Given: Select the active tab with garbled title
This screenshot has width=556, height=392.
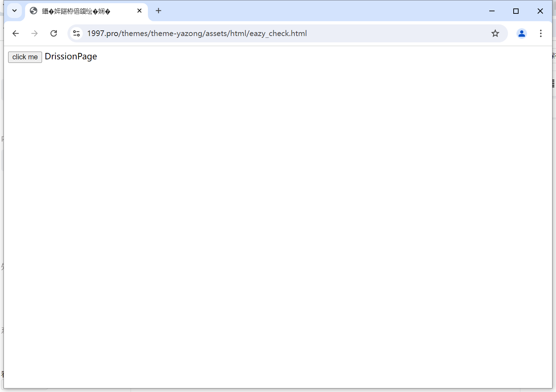Looking at the screenshot, I should tap(86, 11).
